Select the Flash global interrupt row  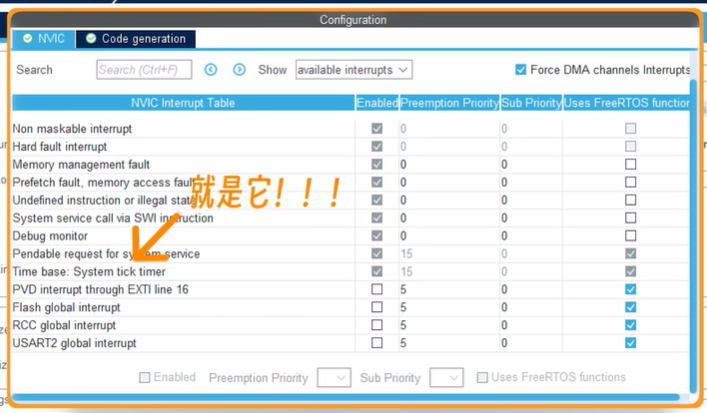coord(351,307)
